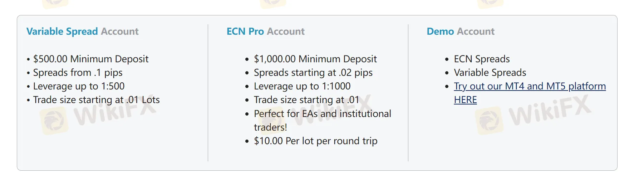Image resolution: width=644 pixels, height=190 pixels.
Task: Click the ECN Spreads bullet item
Action: pyautogui.click(x=482, y=59)
